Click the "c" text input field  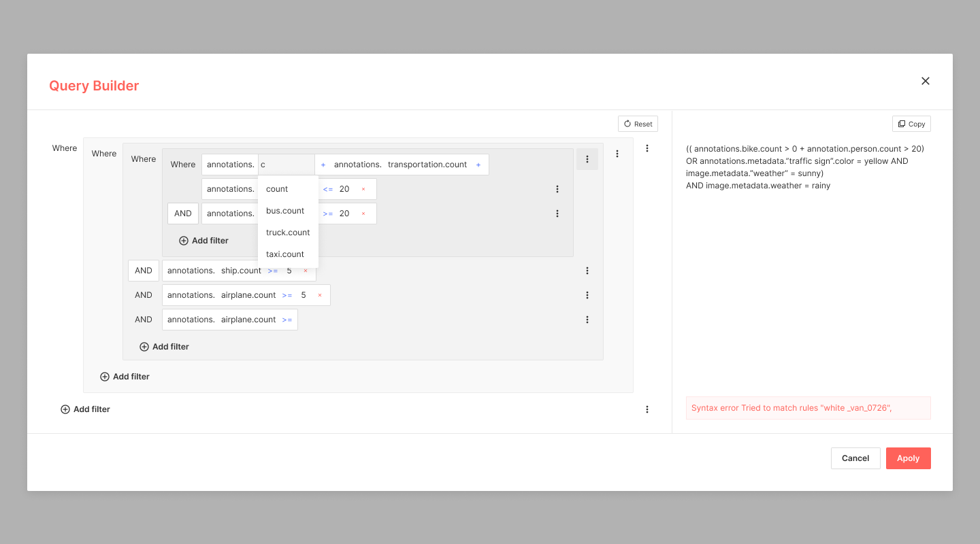point(286,164)
